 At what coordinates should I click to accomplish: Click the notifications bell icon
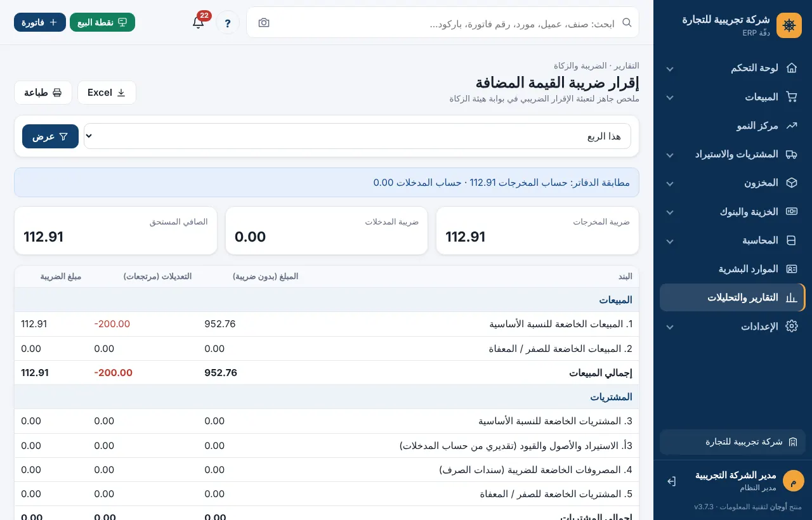[x=198, y=22]
